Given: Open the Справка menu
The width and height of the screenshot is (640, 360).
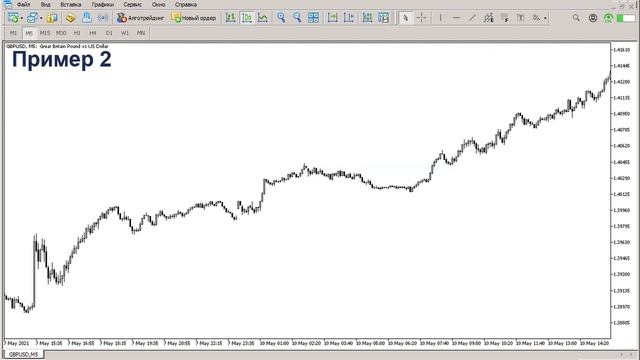Looking at the screenshot, I should 186,4.
